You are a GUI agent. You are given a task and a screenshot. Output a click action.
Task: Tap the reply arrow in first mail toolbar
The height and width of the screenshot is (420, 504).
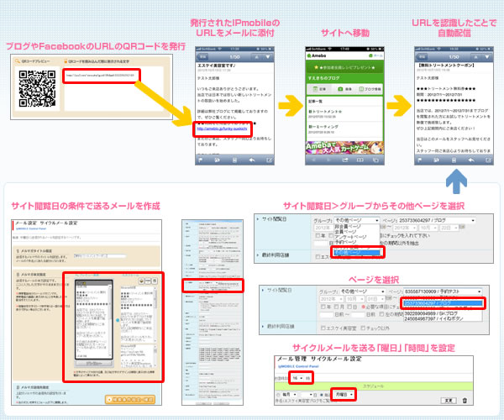252,160
